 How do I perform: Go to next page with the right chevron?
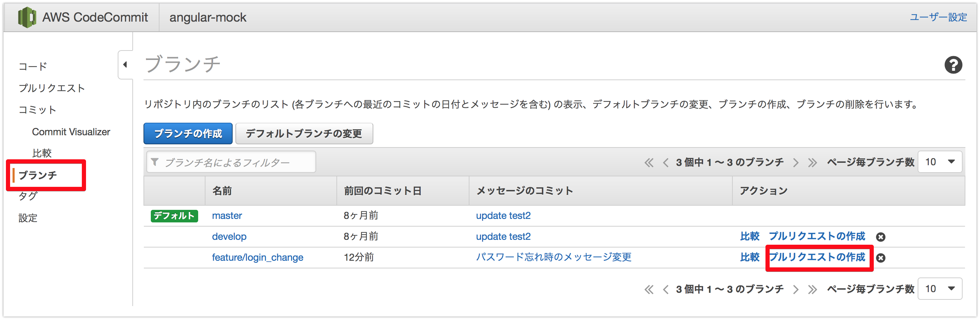pyautogui.click(x=796, y=162)
